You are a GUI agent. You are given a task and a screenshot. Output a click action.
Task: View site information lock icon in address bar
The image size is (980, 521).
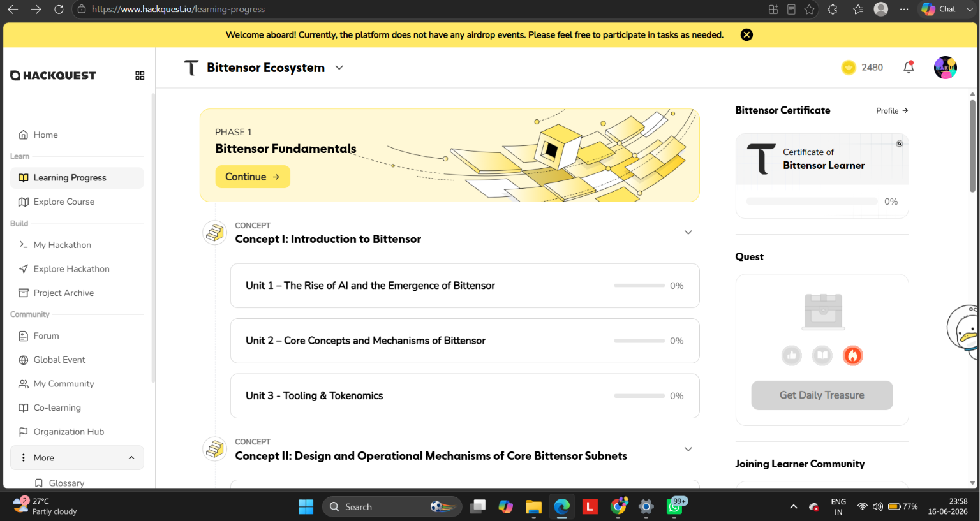coord(82,9)
